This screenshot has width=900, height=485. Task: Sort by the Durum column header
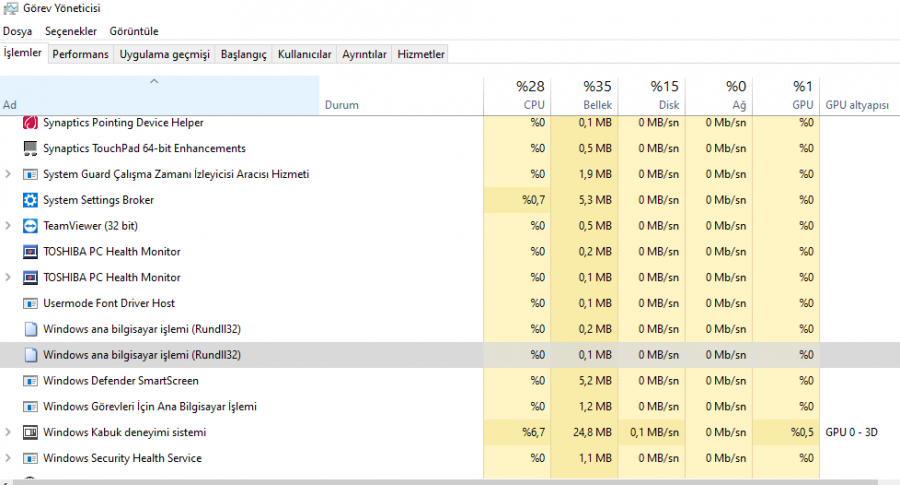(x=401, y=96)
